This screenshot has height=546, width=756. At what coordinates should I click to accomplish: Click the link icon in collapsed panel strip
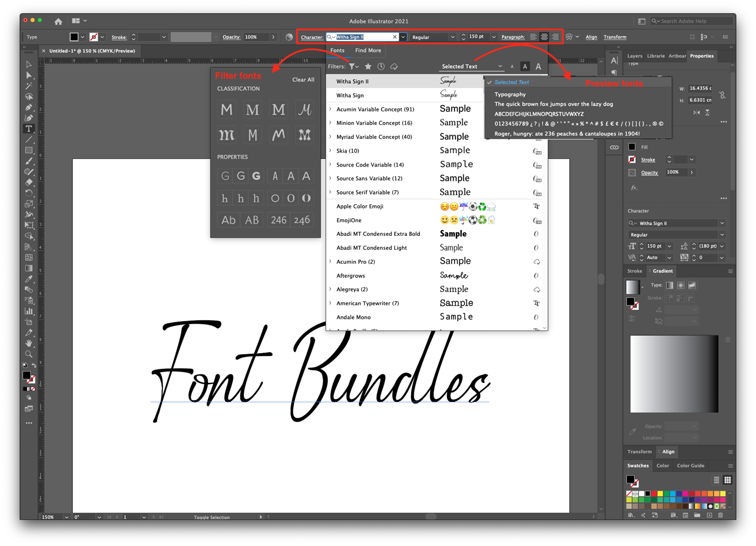coord(614,148)
